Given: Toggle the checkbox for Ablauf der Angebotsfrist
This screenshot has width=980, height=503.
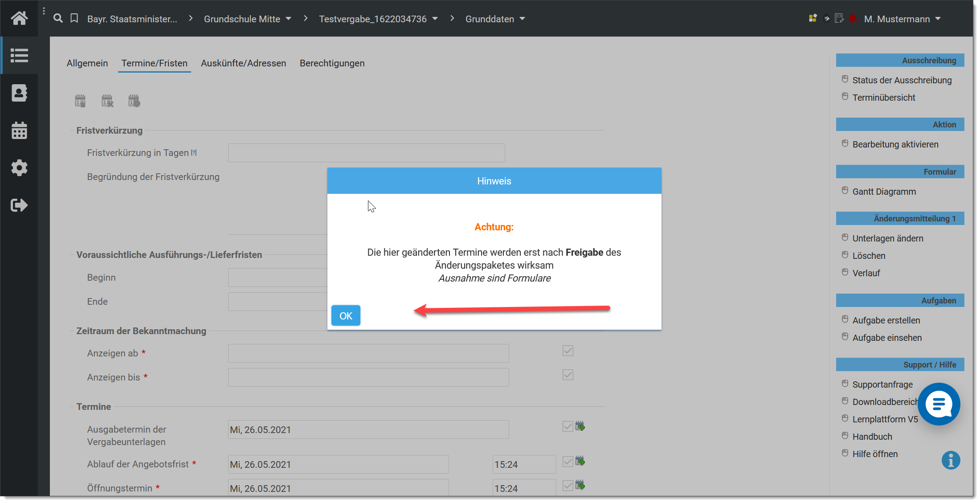Looking at the screenshot, I should point(568,461).
